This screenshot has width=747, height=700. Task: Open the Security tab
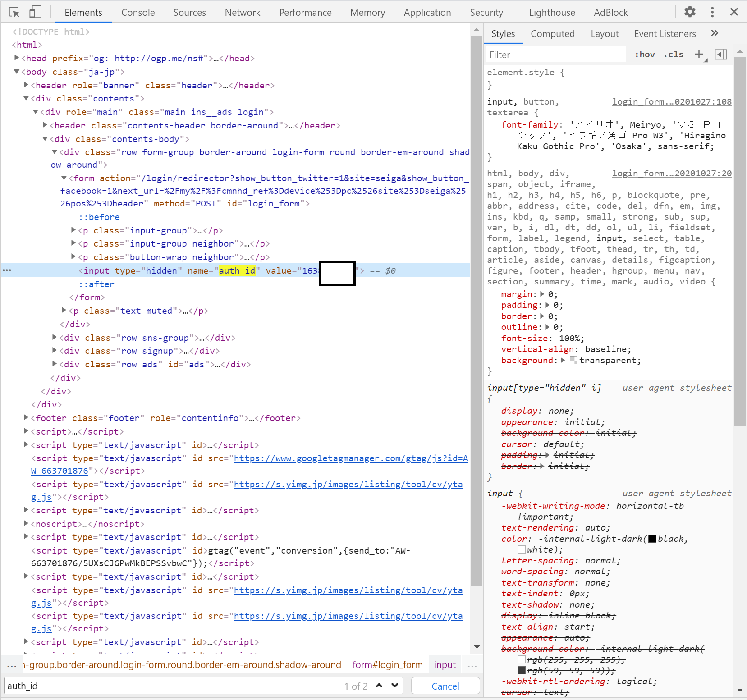(x=486, y=13)
